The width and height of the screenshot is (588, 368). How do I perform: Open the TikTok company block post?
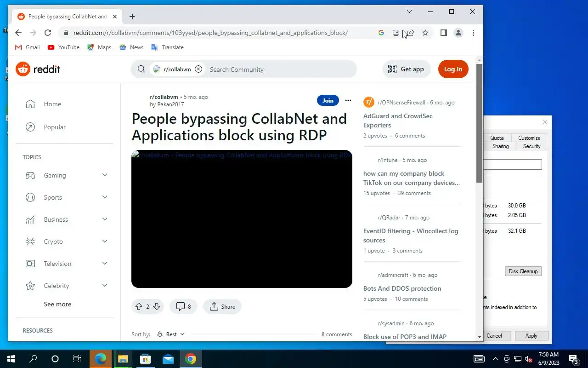tap(411, 178)
